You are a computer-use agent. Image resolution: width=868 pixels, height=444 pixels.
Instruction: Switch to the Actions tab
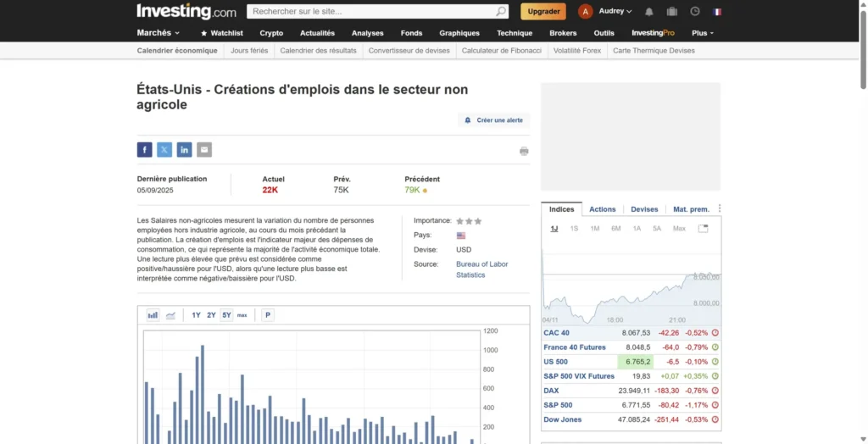point(603,209)
